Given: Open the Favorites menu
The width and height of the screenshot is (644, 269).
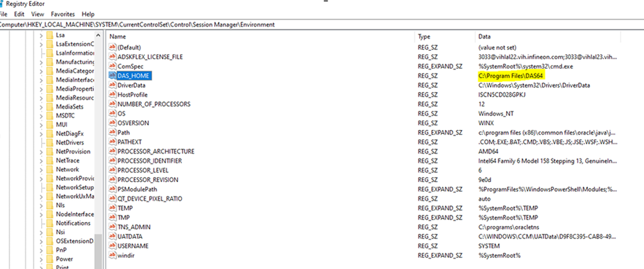Looking at the screenshot, I should point(63,14).
